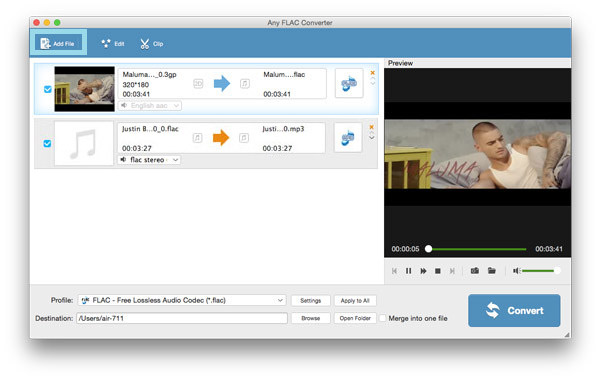Click the output audio icon in Maluma row
The height and width of the screenshot is (380, 600).
(x=245, y=83)
